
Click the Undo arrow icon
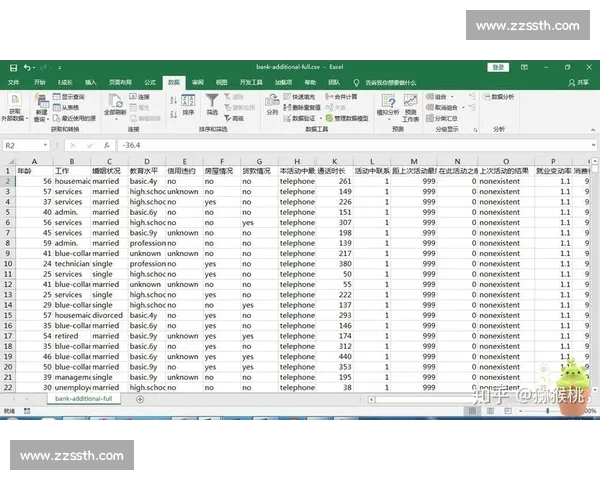[x=26, y=67]
